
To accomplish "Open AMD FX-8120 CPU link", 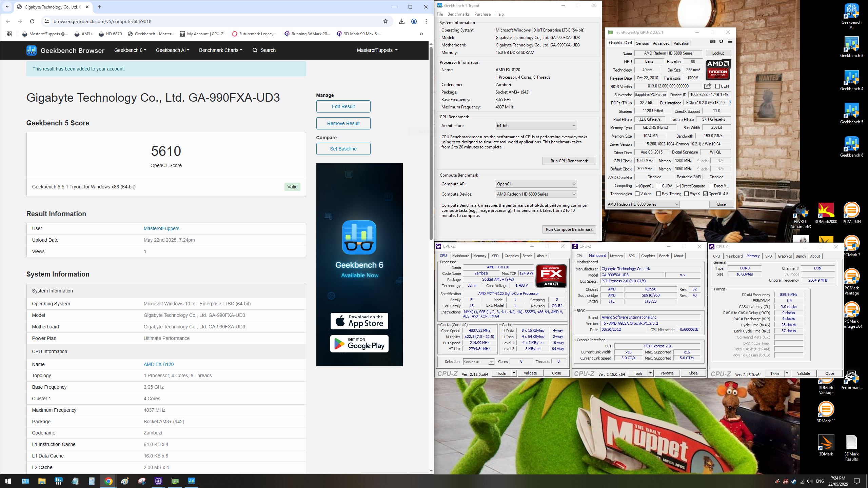I will coord(158,364).
